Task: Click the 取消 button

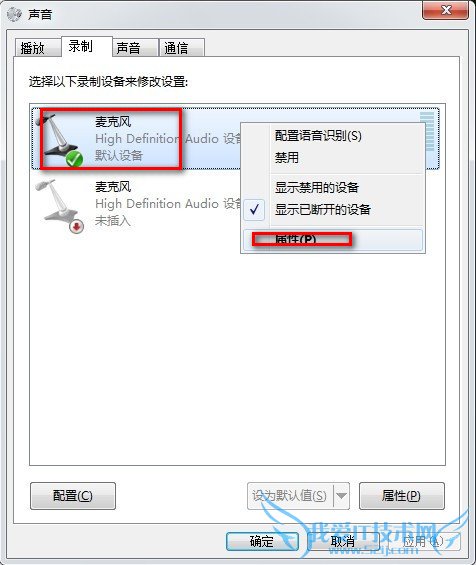Action: [343, 541]
